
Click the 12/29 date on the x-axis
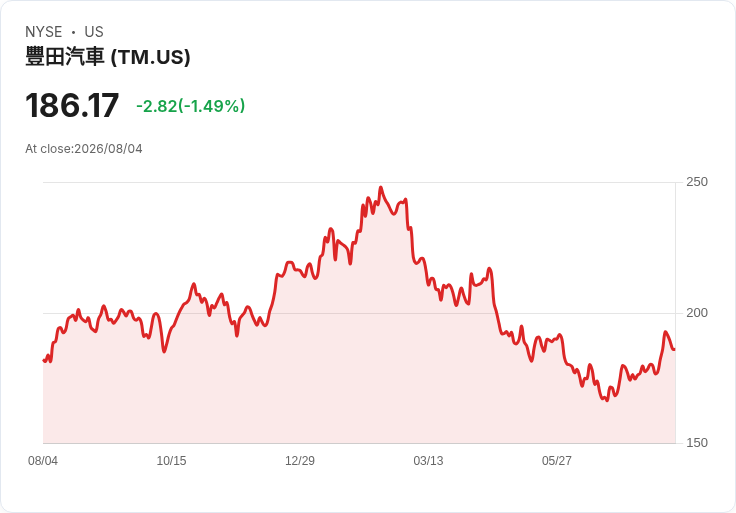pos(299,461)
